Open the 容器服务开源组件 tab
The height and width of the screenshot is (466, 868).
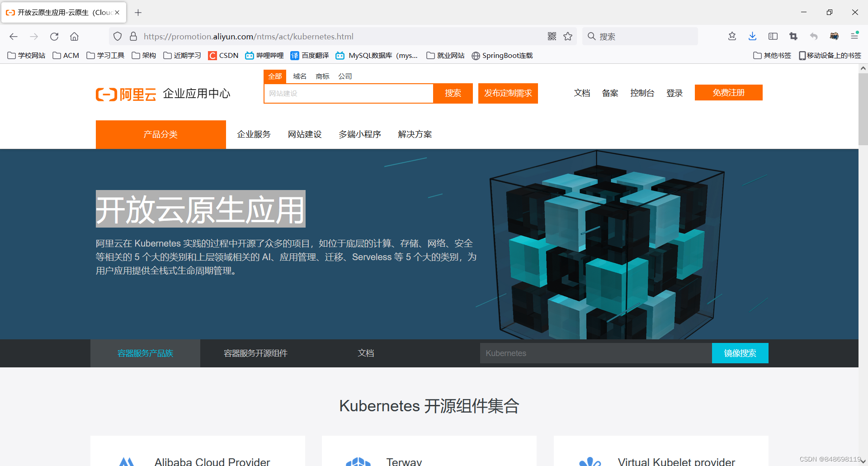(x=255, y=353)
